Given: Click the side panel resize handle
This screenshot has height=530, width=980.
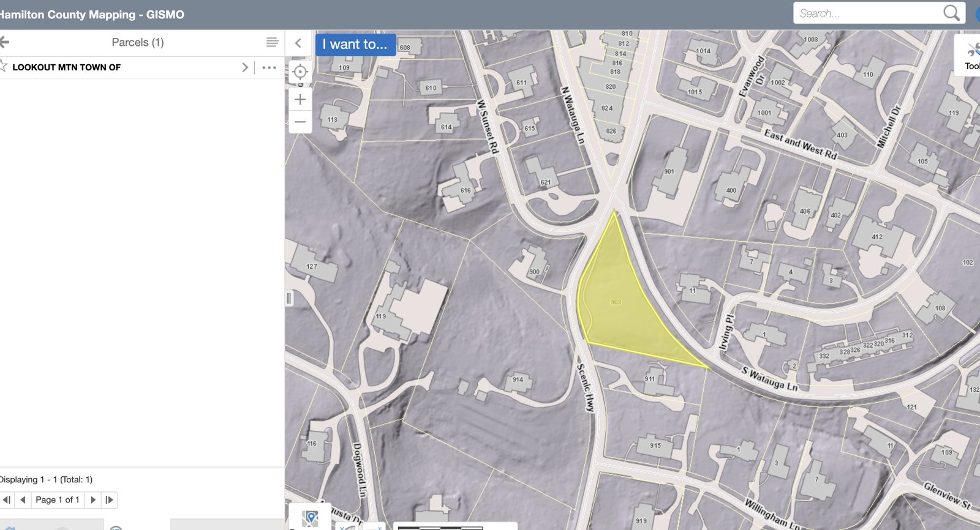Looking at the screenshot, I should 289,299.
